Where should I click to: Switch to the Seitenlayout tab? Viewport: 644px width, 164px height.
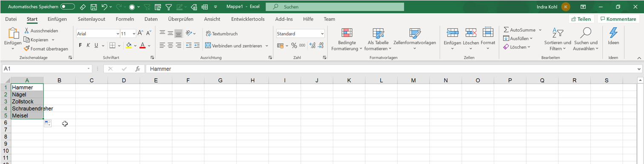click(x=92, y=19)
